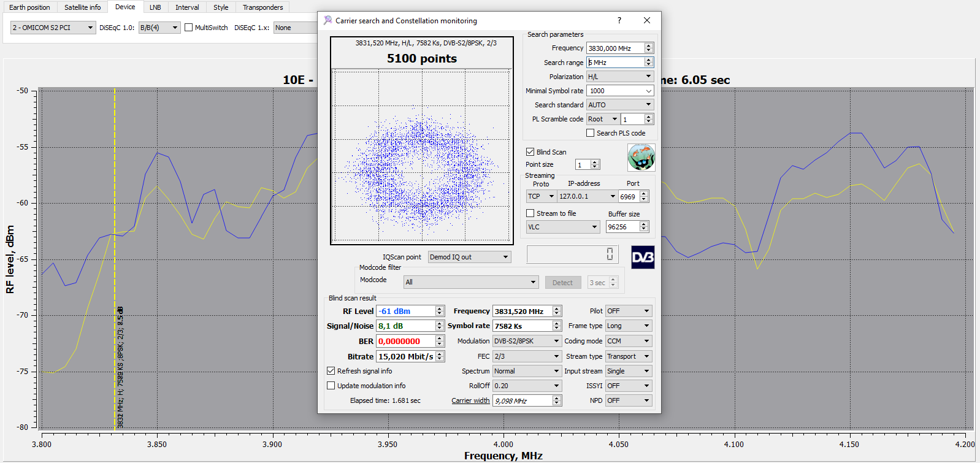Click the DVB logo icon
This screenshot has height=463, width=980.
tap(643, 257)
